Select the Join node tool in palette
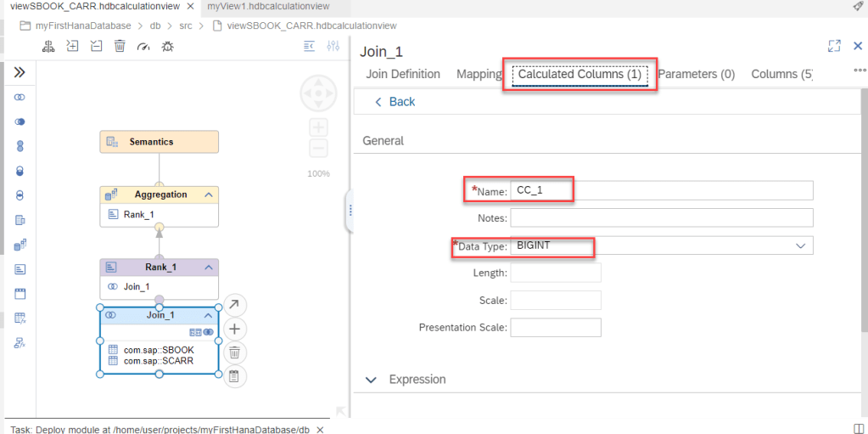 (x=20, y=98)
